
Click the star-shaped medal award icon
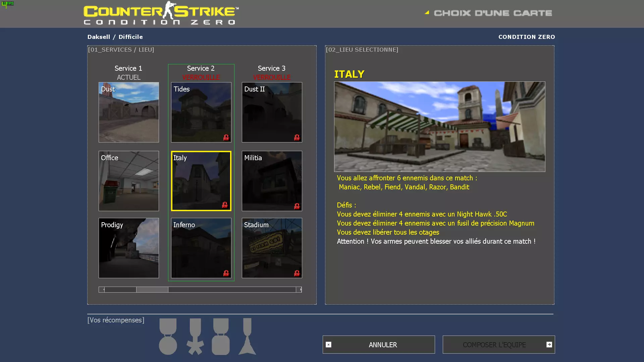[195, 337]
